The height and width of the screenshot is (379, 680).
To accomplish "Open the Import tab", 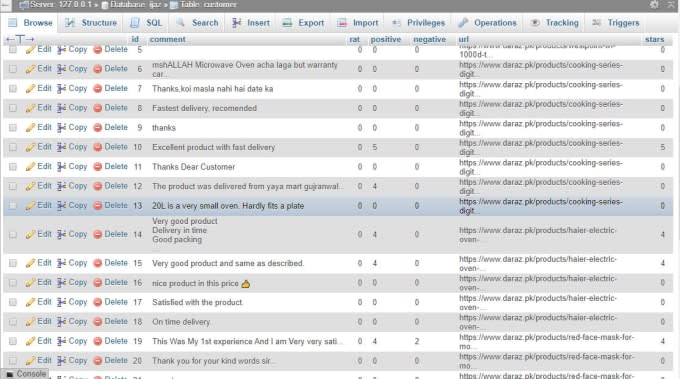I will click(358, 23).
